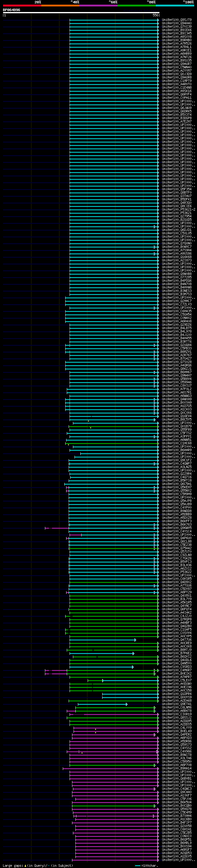Select hit label UniRef100_Q9C1F2

[177, 460]
